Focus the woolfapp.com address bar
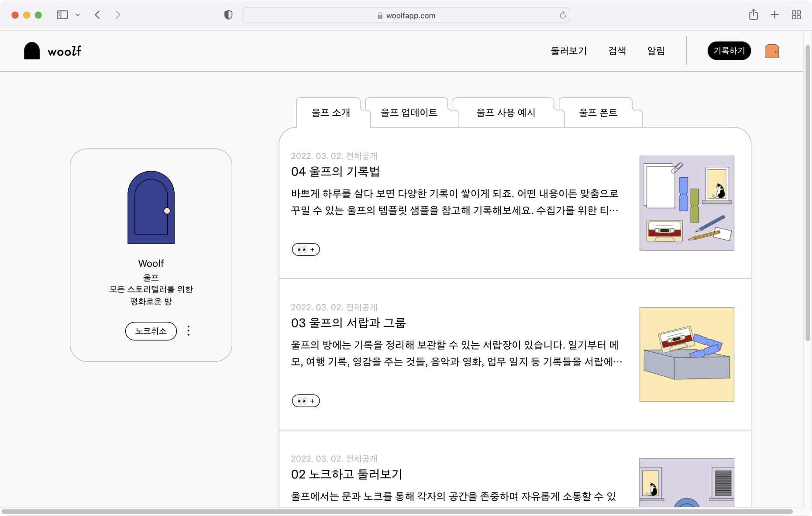Screen dimensions: 812x516 click(x=406, y=15)
